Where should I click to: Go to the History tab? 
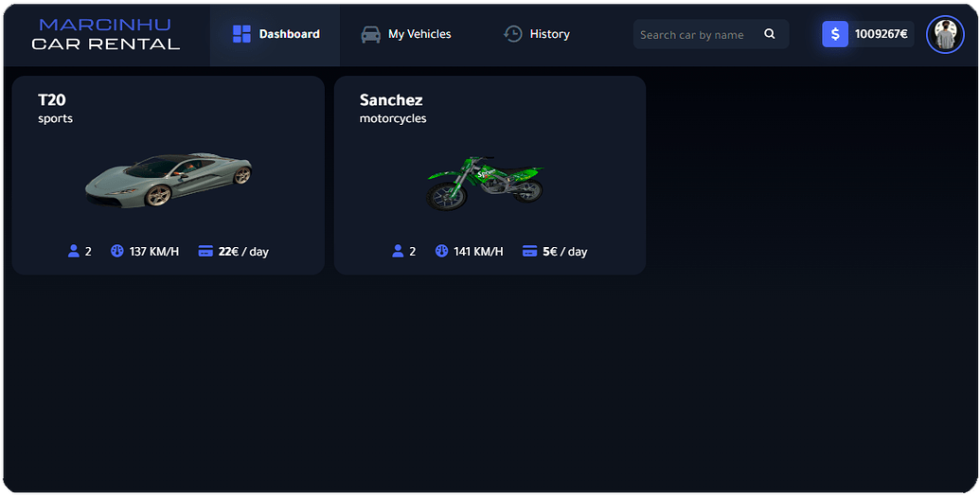[549, 34]
